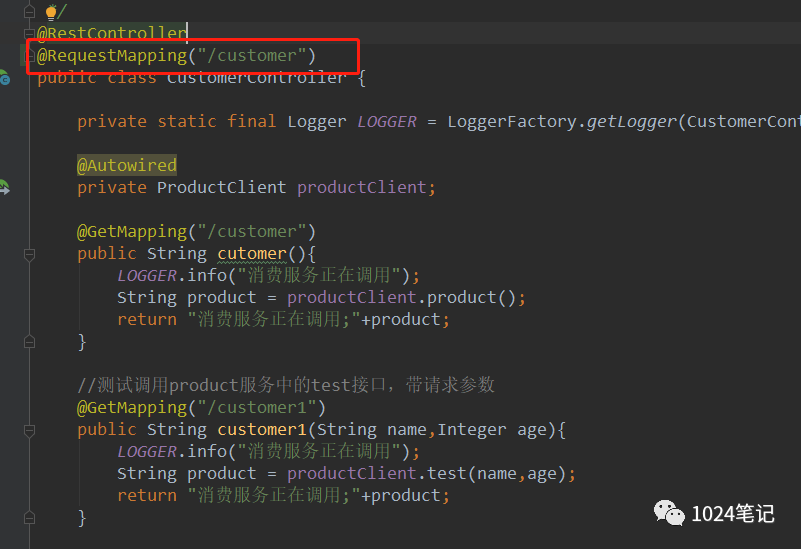Image resolution: width=801 pixels, height=549 pixels.
Task: Click the Integer age parameter
Action: pyautogui.click(x=492, y=430)
